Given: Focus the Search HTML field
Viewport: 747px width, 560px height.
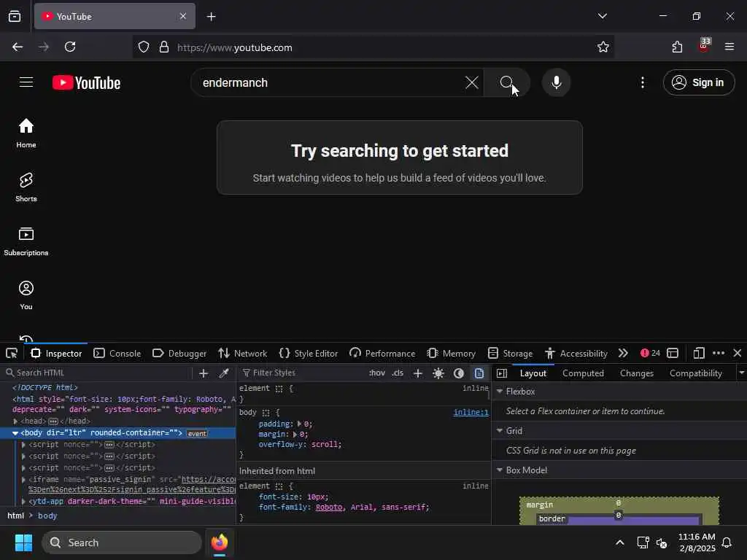Looking at the screenshot, I should (98, 373).
